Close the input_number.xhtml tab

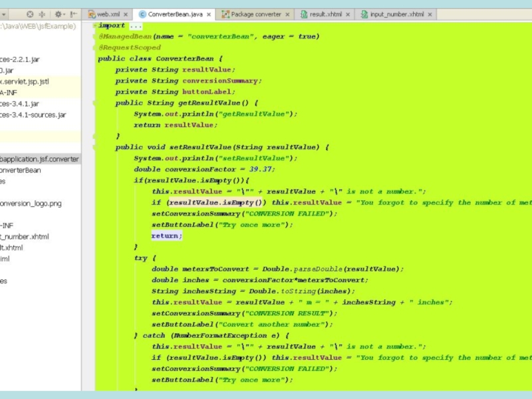click(x=430, y=14)
